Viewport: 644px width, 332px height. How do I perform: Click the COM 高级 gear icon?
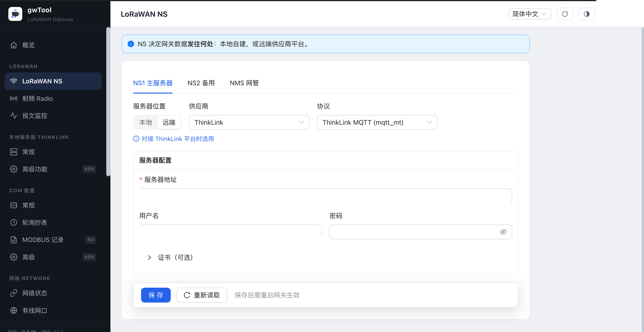point(14,257)
